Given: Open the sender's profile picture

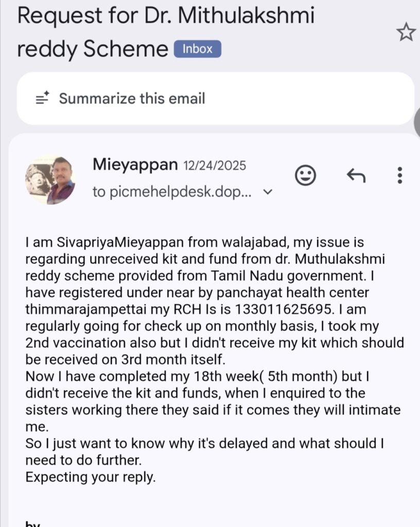Looking at the screenshot, I should click(50, 180).
